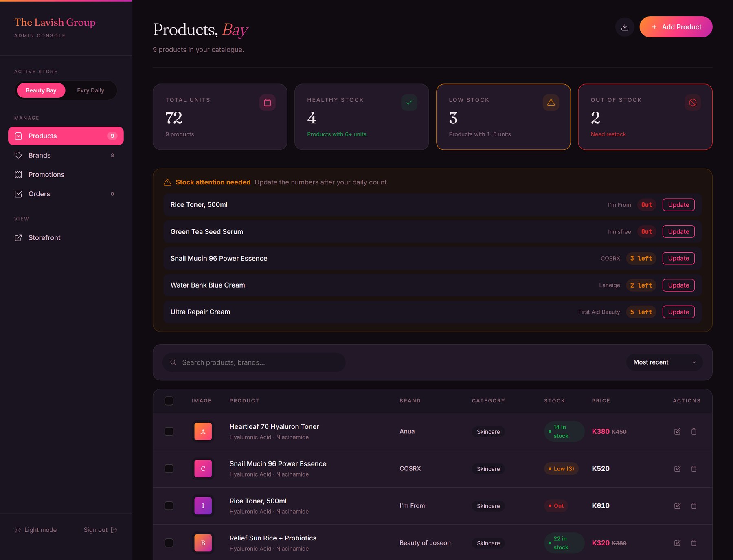Image resolution: width=733 pixels, height=560 pixels.
Task: Click the '2 left' badge for Laneige
Action: (x=641, y=285)
